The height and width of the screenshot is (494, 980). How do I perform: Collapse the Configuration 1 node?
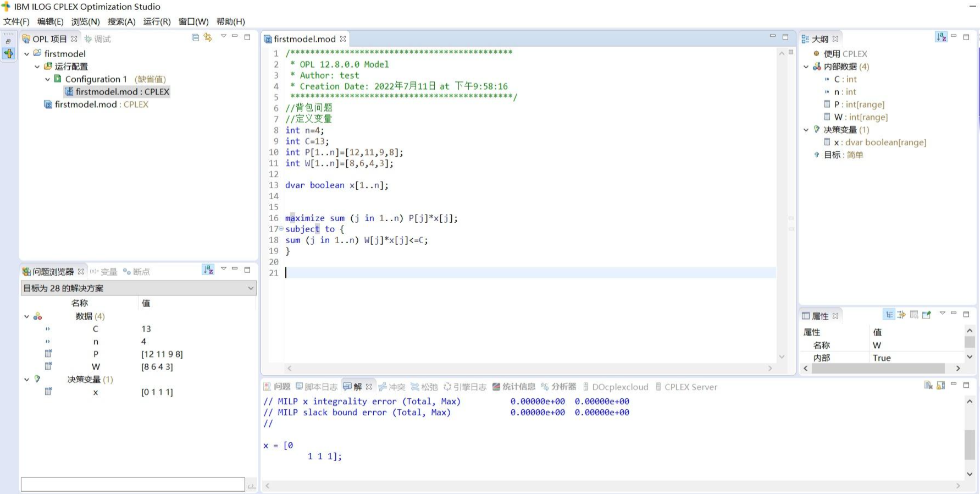(x=48, y=79)
